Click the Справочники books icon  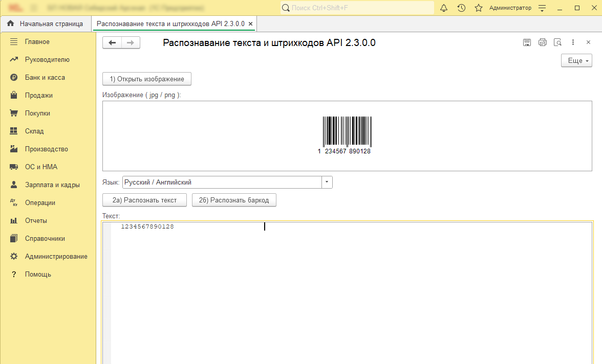pyautogui.click(x=14, y=238)
